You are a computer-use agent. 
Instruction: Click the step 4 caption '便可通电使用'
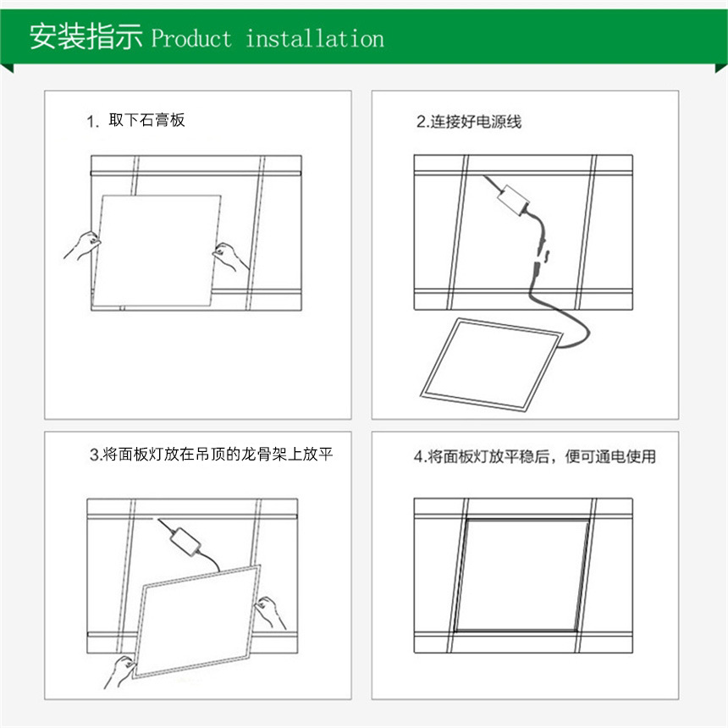pyautogui.click(x=610, y=456)
